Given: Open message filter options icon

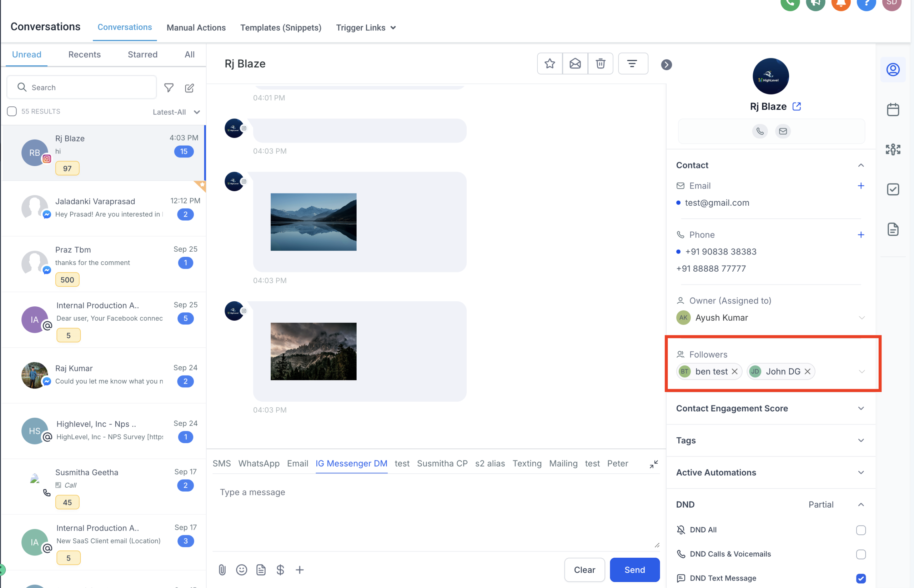Looking at the screenshot, I should [633, 64].
